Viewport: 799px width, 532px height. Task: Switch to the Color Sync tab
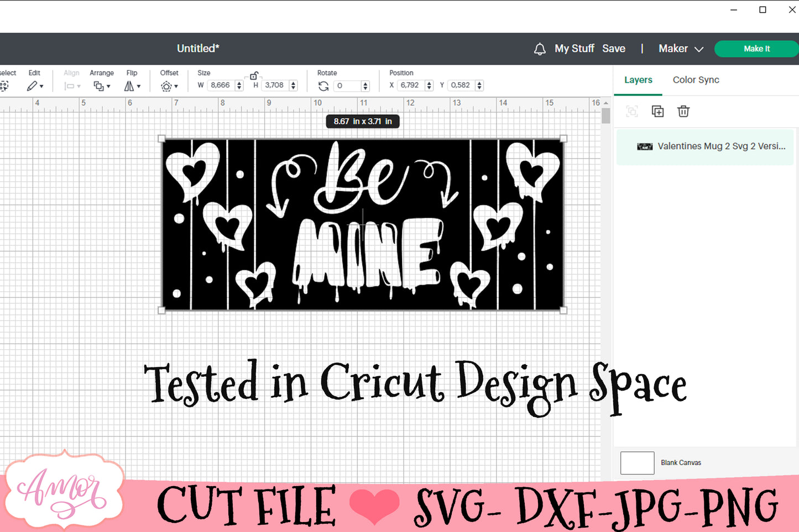(x=696, y=80)
